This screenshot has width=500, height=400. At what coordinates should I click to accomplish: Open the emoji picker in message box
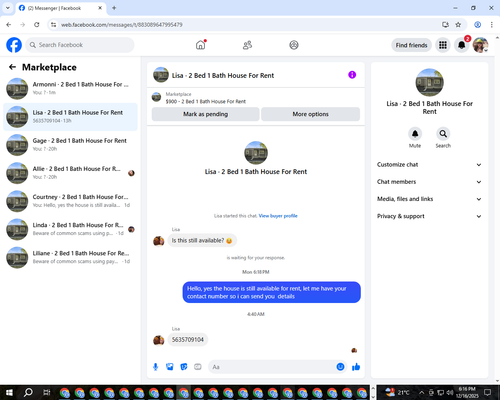pyautogui.click(x=340, y=367)
